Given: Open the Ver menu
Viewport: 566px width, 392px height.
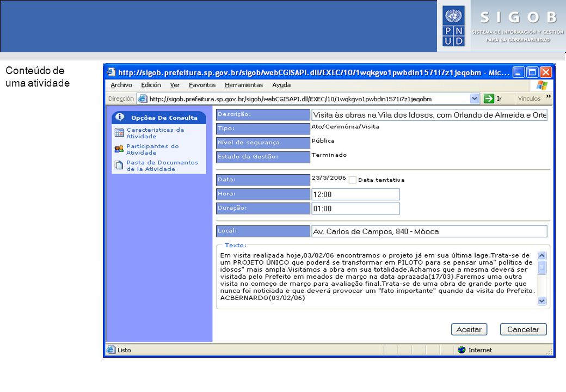Looking at the screenshot, I should [x=175, y=85].
